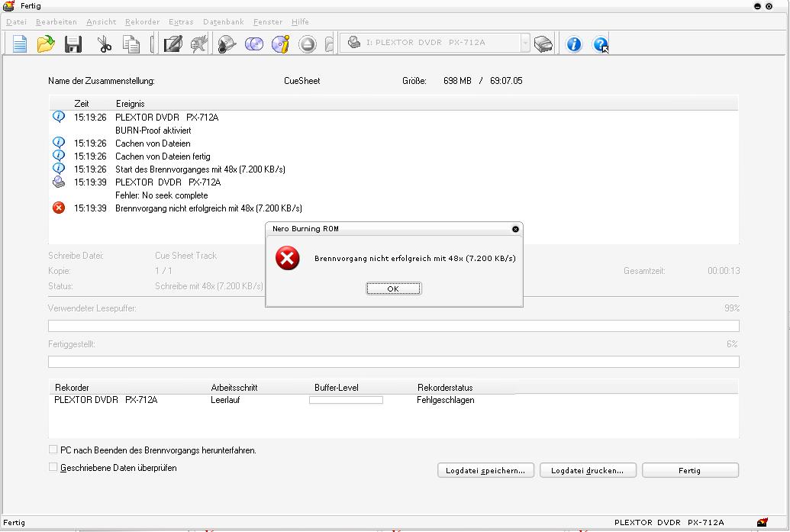Copy with the two-pages icon
This screenshot has width=790, height=532.
coord(131,44)
